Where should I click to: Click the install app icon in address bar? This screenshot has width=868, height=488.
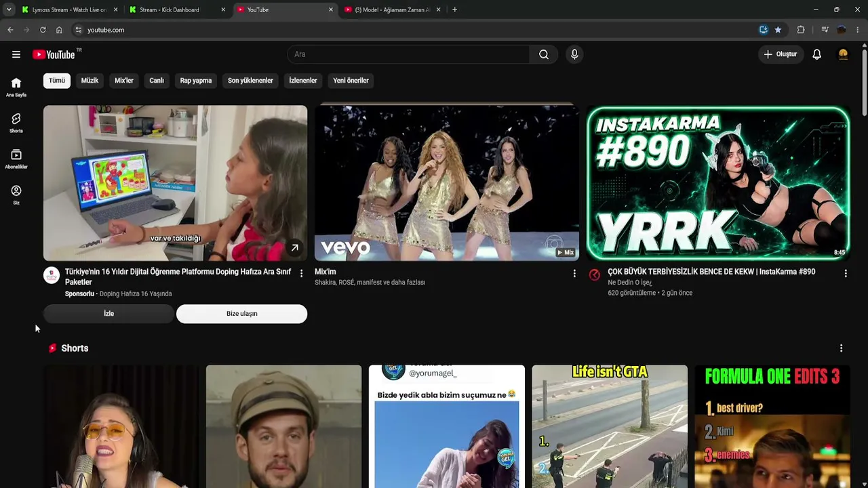click(764, 30)
